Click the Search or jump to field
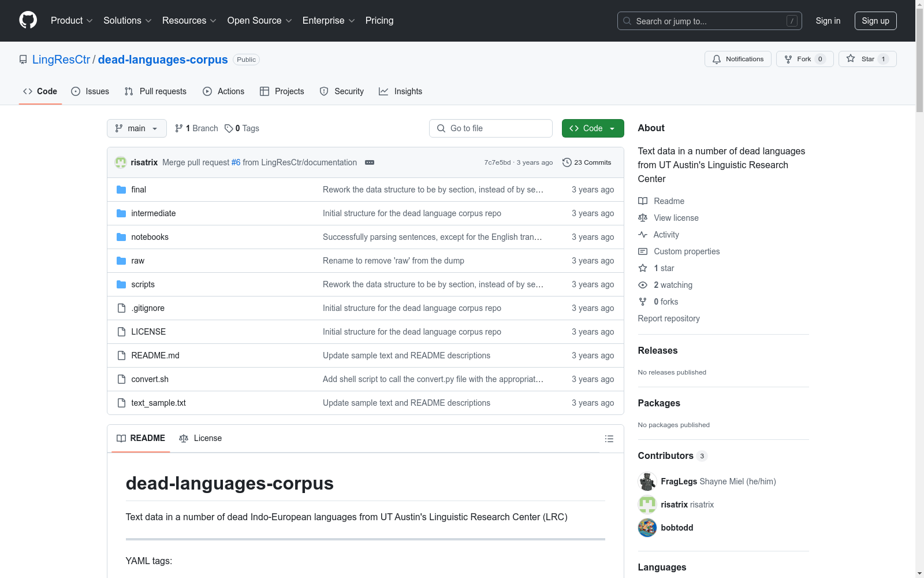This screenshot has width=924, height=578. click(x=710, y=21)
